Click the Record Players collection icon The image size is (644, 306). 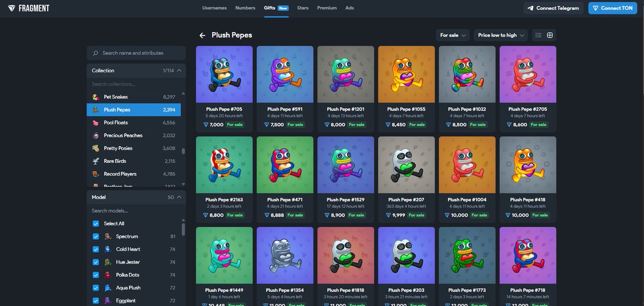click(x=96, y=174)
